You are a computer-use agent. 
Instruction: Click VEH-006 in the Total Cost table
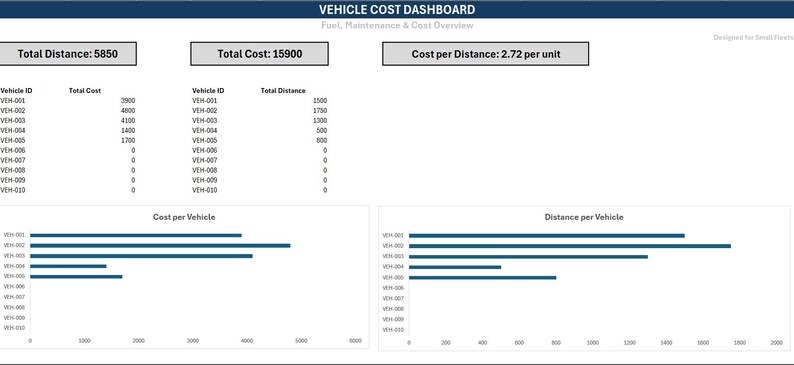pos(13,150)
